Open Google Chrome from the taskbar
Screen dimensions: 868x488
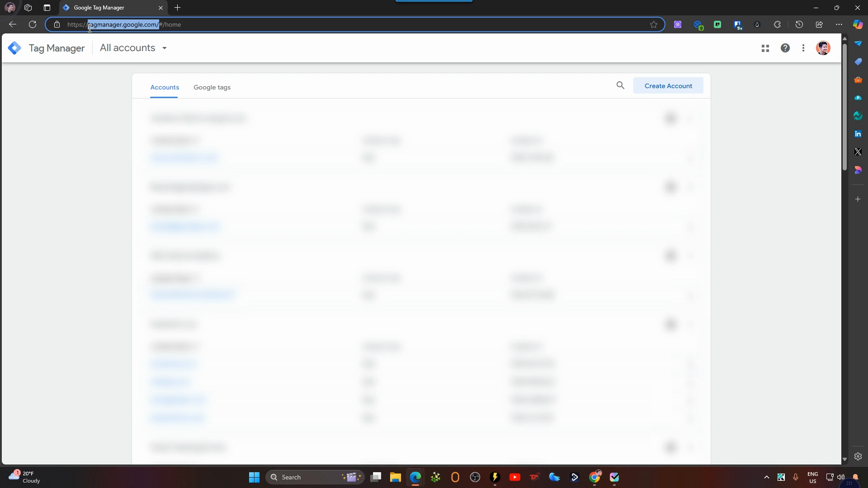pyautogui.click(x=595, y=477)
